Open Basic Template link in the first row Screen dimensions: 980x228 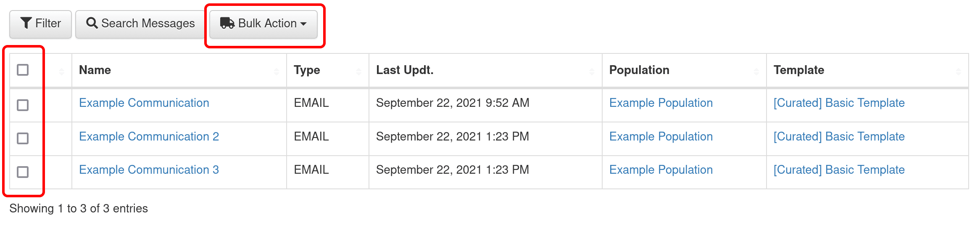[x=839, y=103]
